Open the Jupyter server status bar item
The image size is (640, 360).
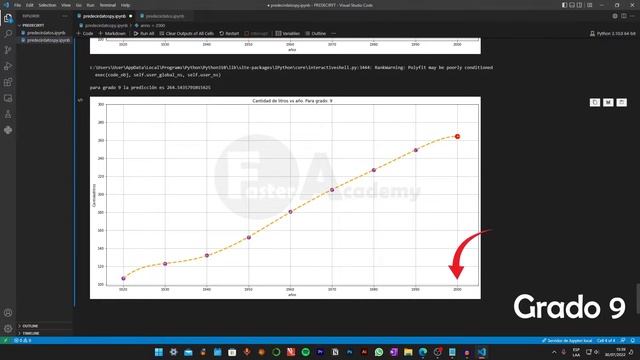click(x=567, y=340)
